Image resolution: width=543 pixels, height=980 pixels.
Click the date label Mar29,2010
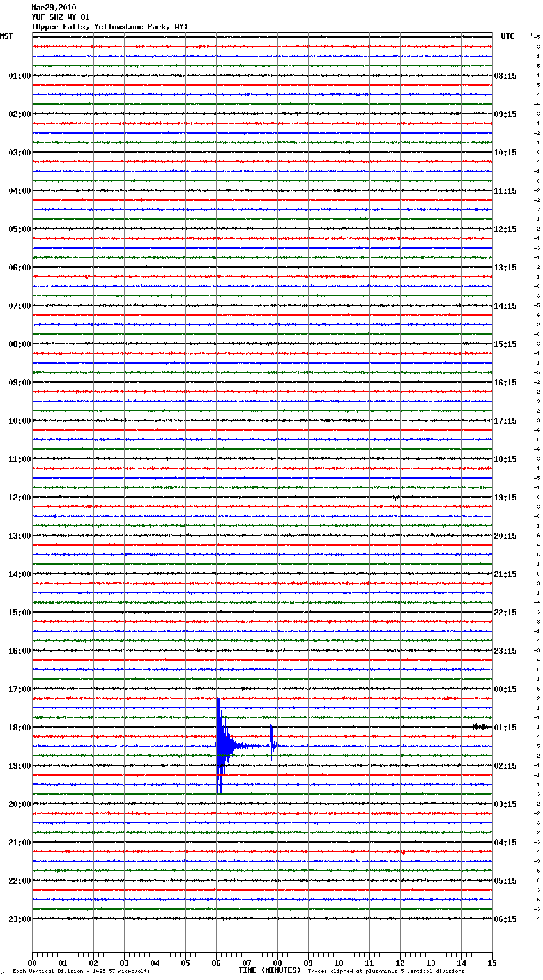coord(54,8)
